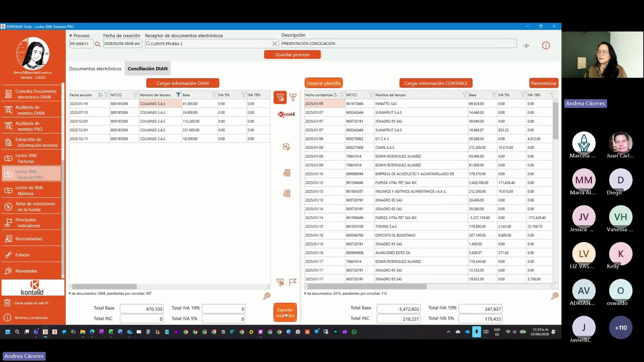The height and width of the screenshot is (362, 644).
Task: Click the process search magnifier icon
Action: [97, 44]
